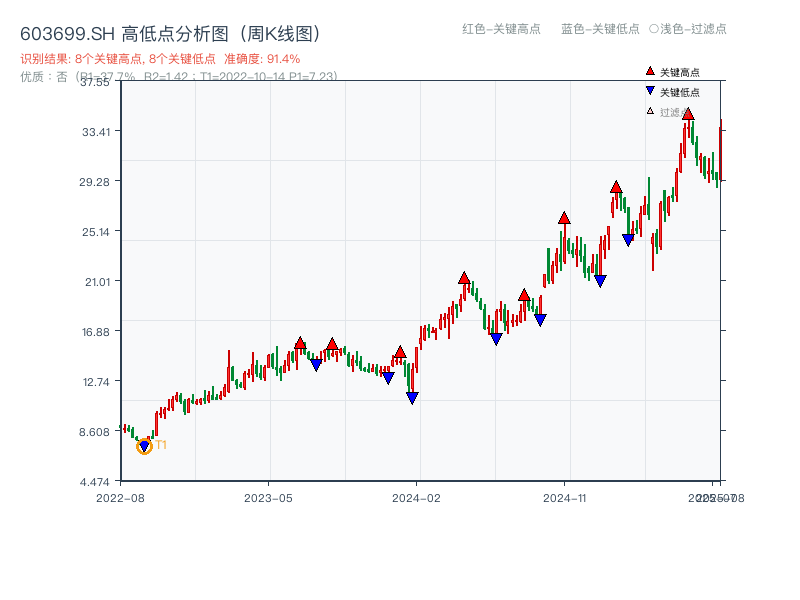Click the lowest blue key-low marker just before 2024-02
The width and height of the screenshot is (800, 600).
(412, 398)
